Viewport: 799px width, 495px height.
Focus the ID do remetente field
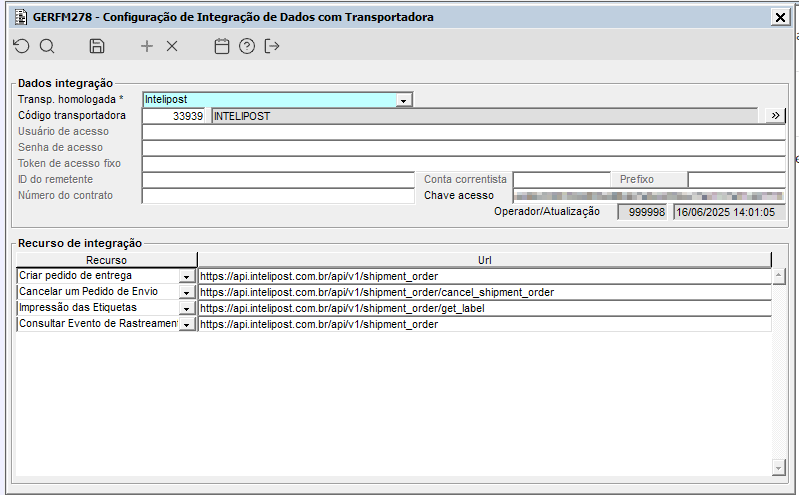click(x=278, y=180)
